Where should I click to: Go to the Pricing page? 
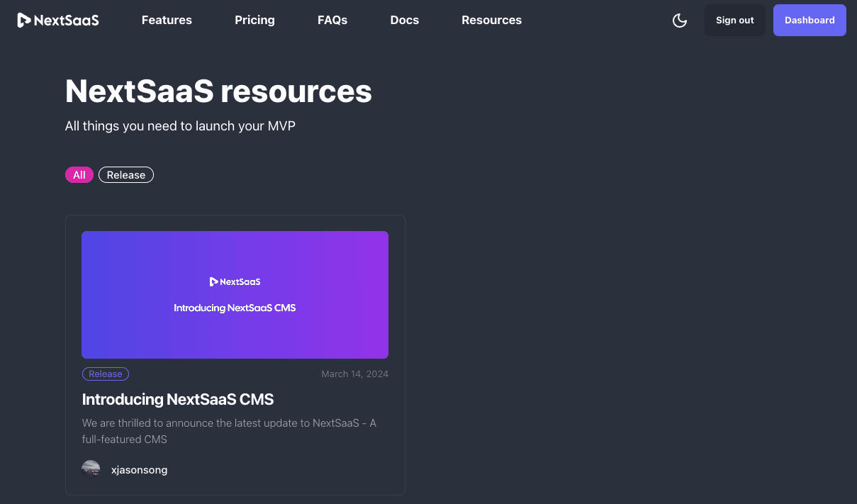pyautogui.click(x=254, y=20)
